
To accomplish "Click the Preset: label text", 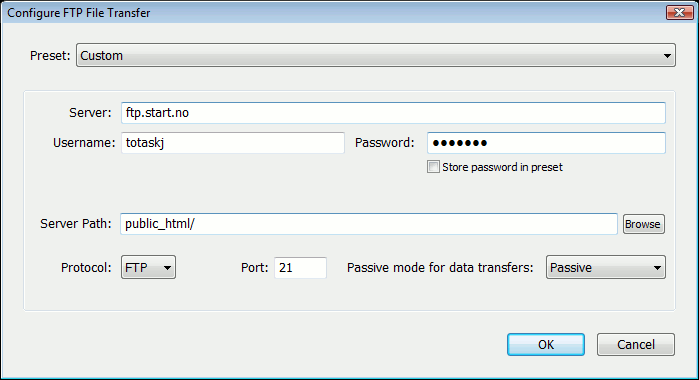I will pos(50,56).
